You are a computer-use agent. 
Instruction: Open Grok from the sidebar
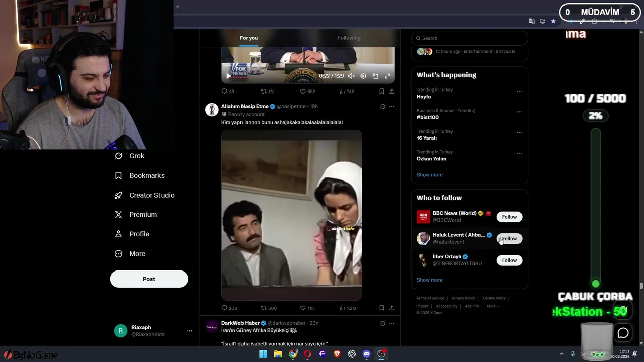pyautogui.click(x=130, y=156)
